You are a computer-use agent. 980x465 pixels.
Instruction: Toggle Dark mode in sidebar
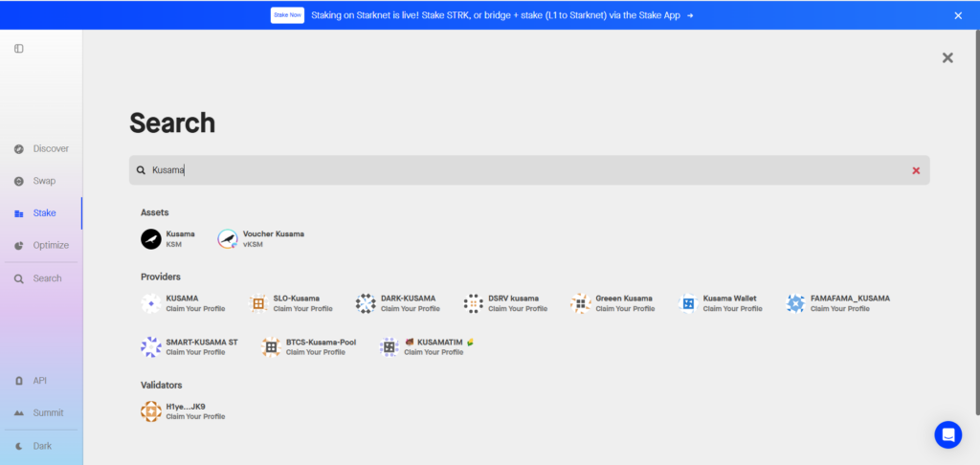point(41,446)
